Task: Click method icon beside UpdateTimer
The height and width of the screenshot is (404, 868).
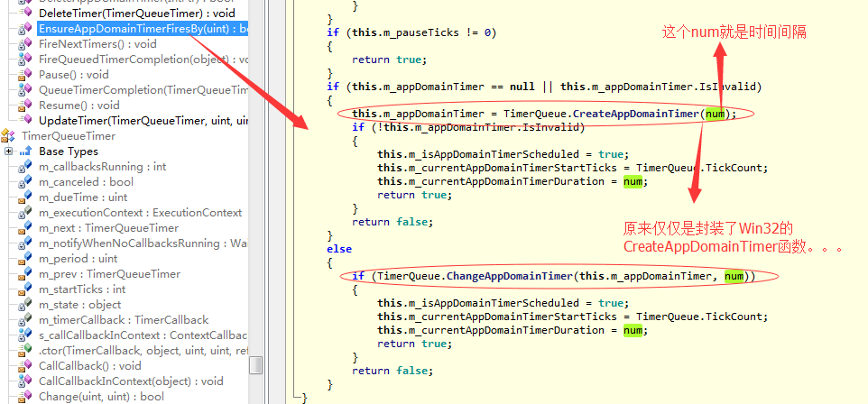Action: [x=25, y=121]
